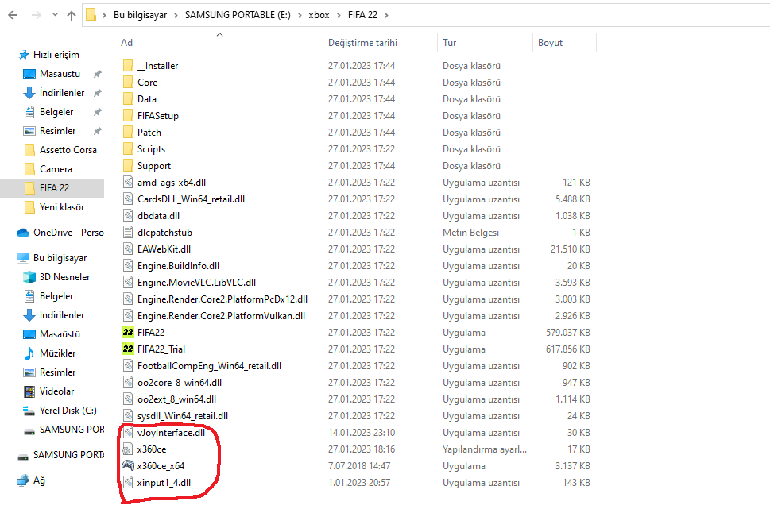Open pinned Belgeler in quick access
This screenshot has width=770, height=532.
56,112
